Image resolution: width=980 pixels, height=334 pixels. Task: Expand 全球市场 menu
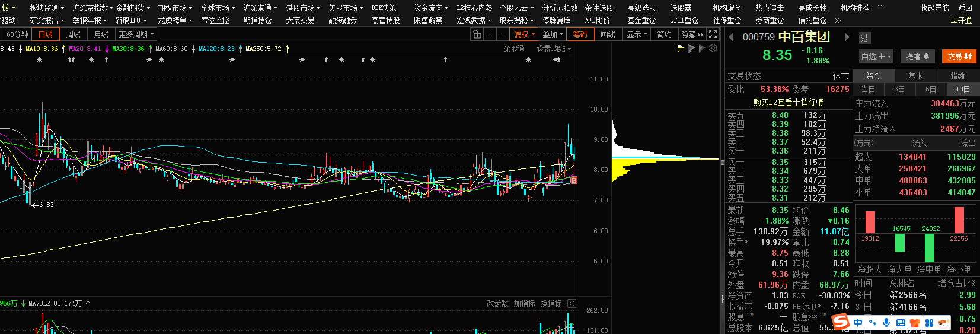(218, 8)
